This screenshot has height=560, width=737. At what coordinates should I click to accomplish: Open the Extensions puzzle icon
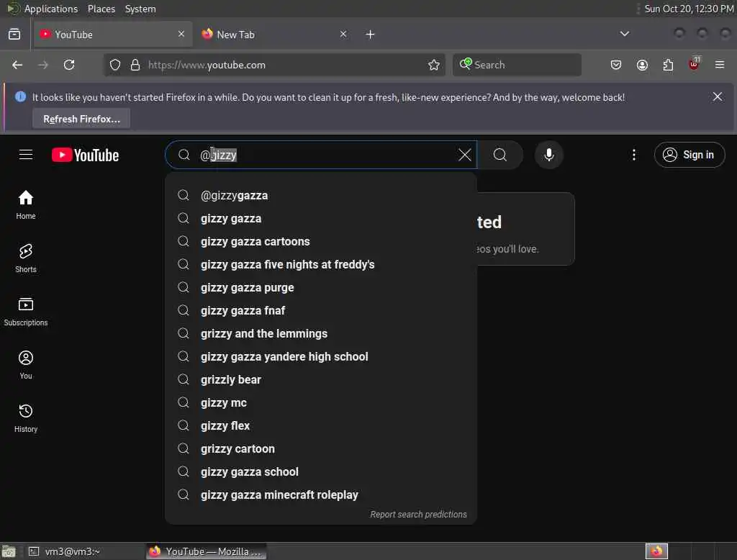pyautogui.click(x=668, y=65)
